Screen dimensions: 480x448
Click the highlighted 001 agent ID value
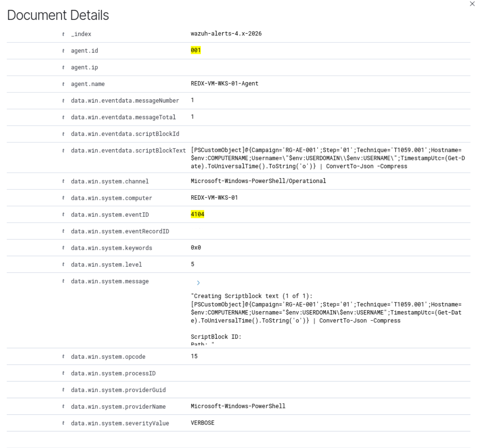pyautogui.click(x=196, y=50)
